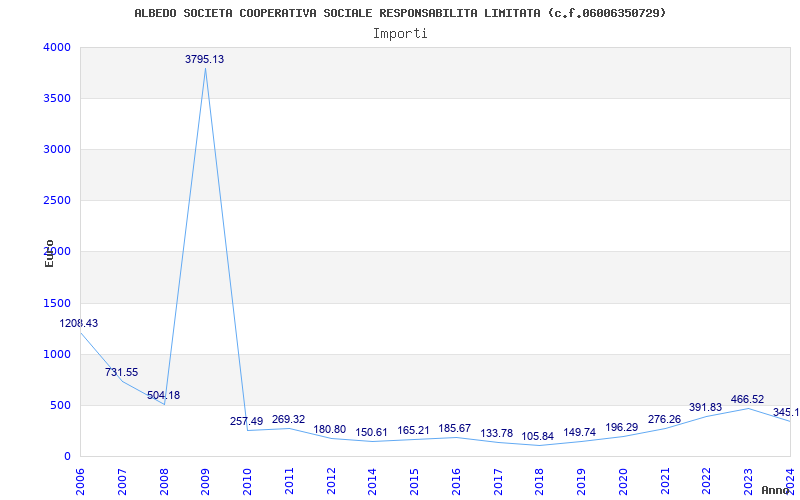Select the 731.55 data point label
This screenshot has height=500, width=800.
tap(121, 372)
